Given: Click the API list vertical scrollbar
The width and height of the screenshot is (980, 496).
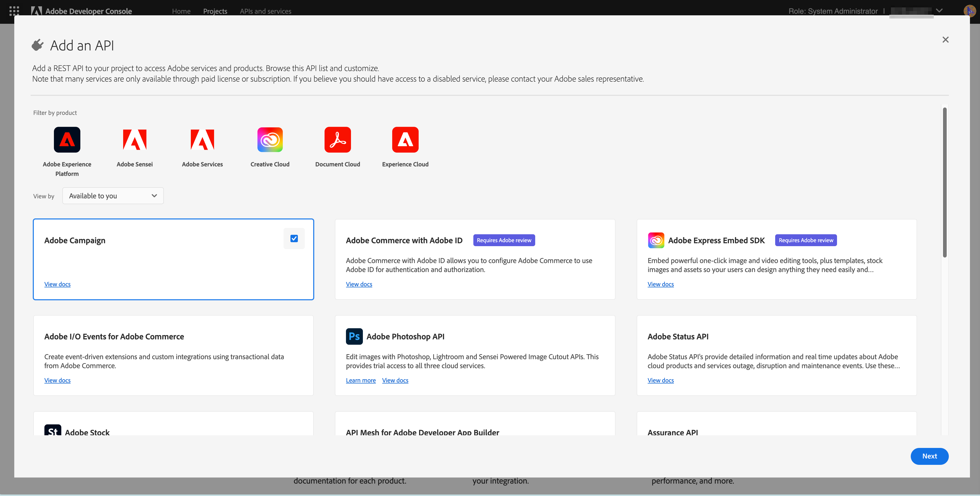Looking at the screenshot, I should (944, 183).
